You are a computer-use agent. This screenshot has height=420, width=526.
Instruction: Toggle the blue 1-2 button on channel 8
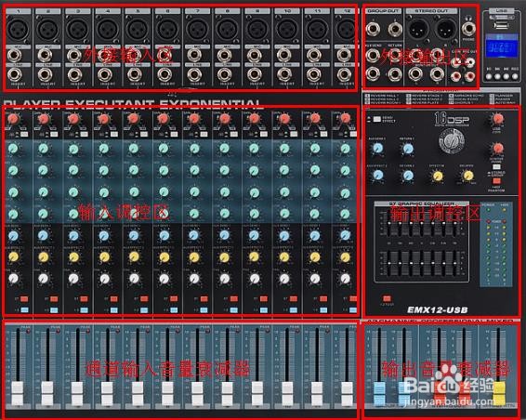[x=234, y=310]
